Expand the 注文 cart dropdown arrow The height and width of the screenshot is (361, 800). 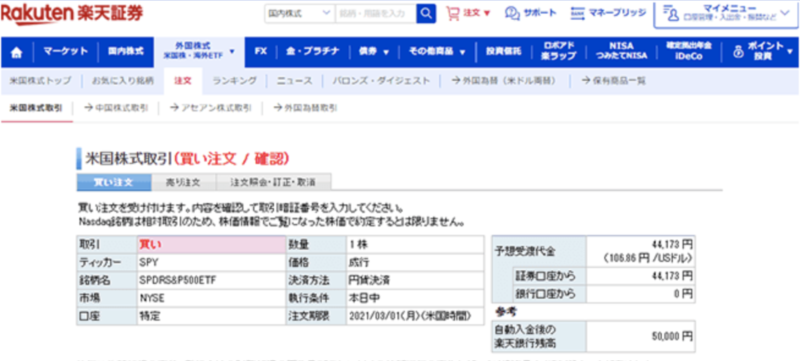pyautogui.click(x=486, y=14)
